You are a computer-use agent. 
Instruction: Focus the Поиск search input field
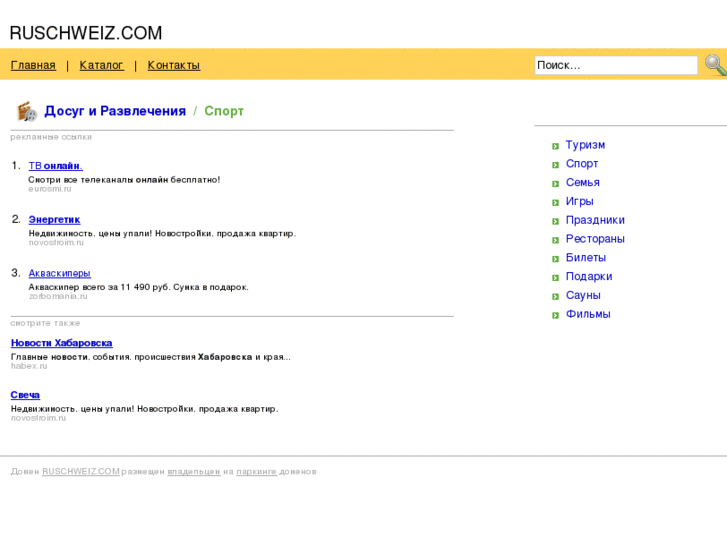tap(616, 65)
